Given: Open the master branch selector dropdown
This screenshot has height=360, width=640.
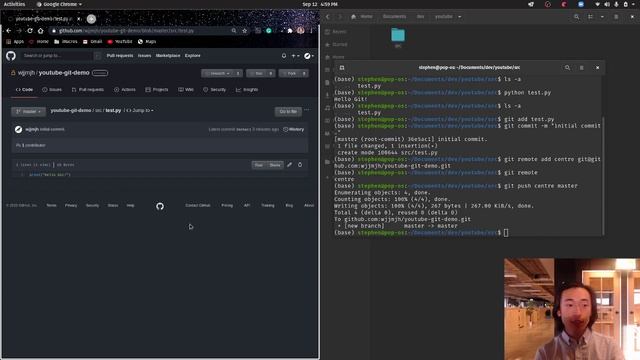Looking at the screenshot, I should tap(29, 111).
